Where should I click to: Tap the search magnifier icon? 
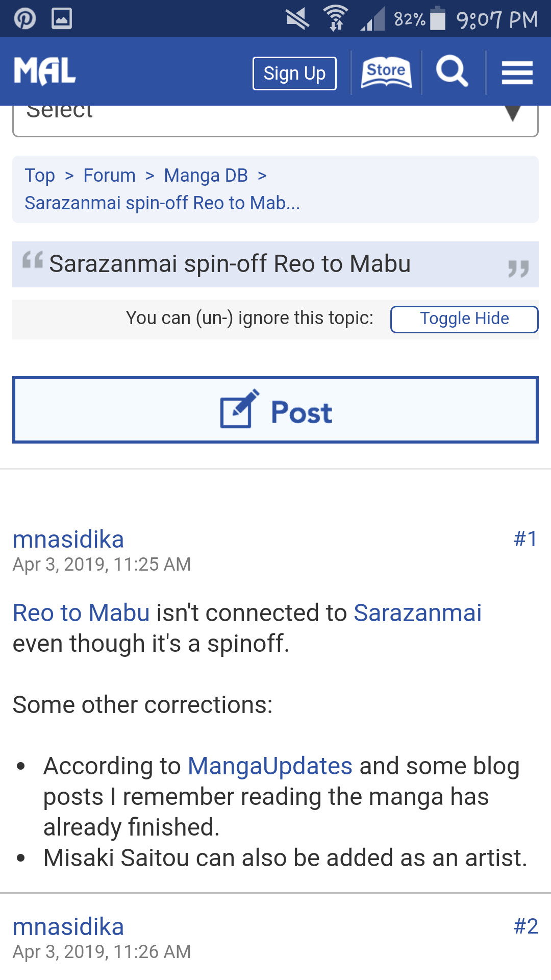tap(452, 71)
